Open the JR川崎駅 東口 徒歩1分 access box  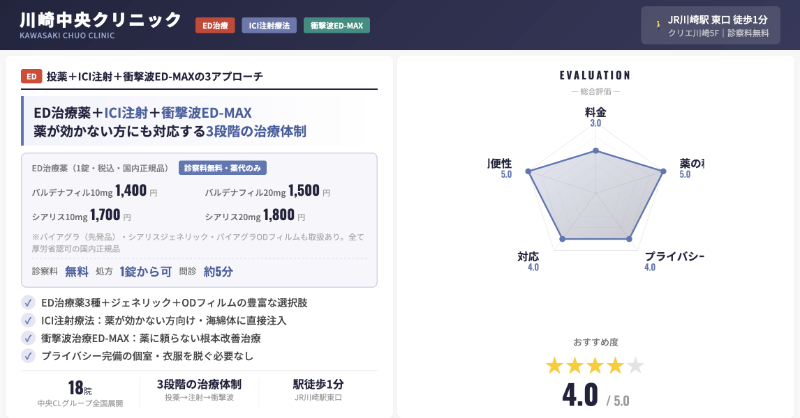tap(710, 25)
